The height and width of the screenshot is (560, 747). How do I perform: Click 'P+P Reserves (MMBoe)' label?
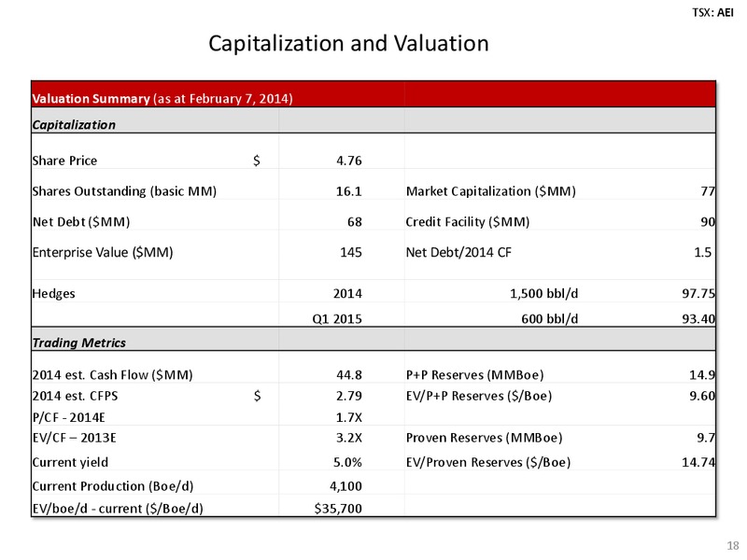[474, 375]
